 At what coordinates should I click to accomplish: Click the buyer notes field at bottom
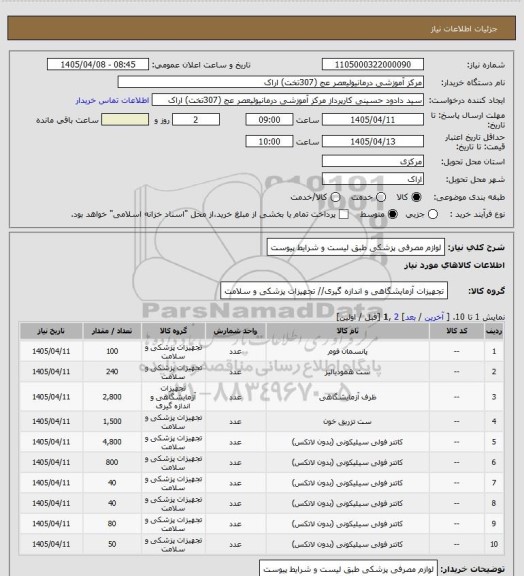[349, 569]
